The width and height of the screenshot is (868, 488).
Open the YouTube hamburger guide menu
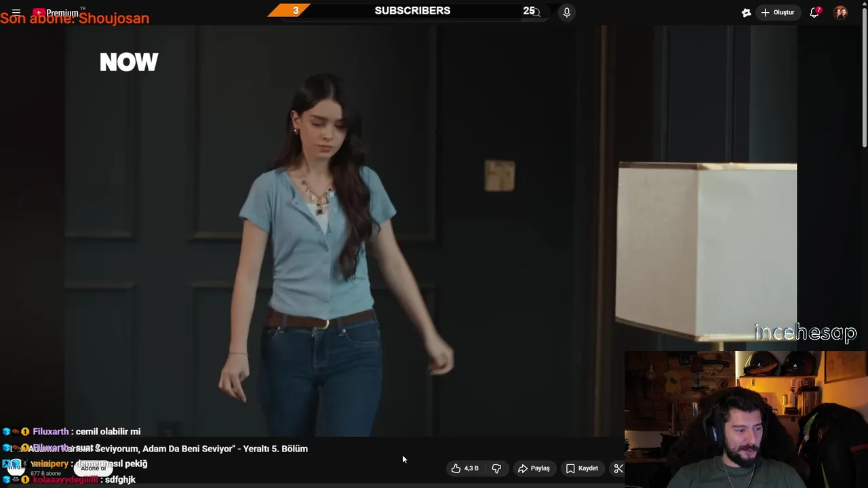point(16,12)
